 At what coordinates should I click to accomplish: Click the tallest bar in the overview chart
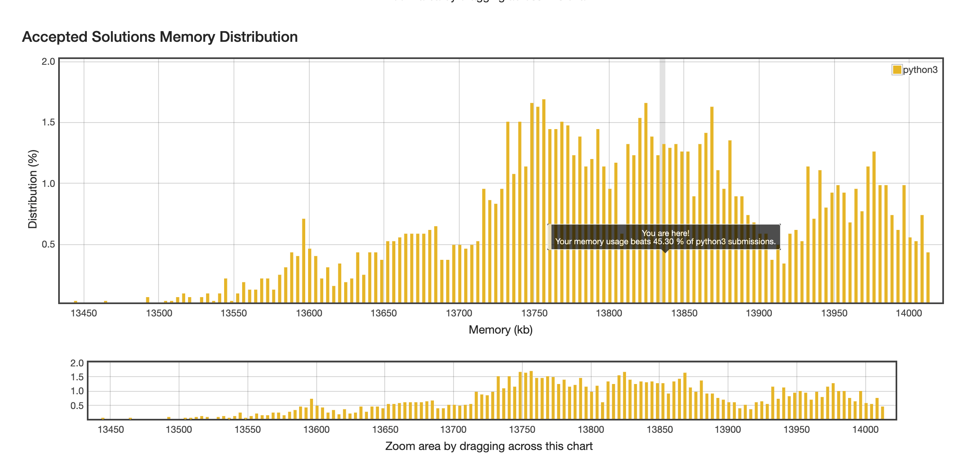point(531,395)
